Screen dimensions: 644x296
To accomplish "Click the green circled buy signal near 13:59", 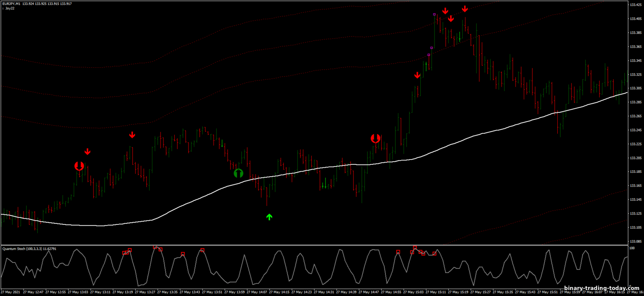I will pyautogui.click(x=238, y=173).
